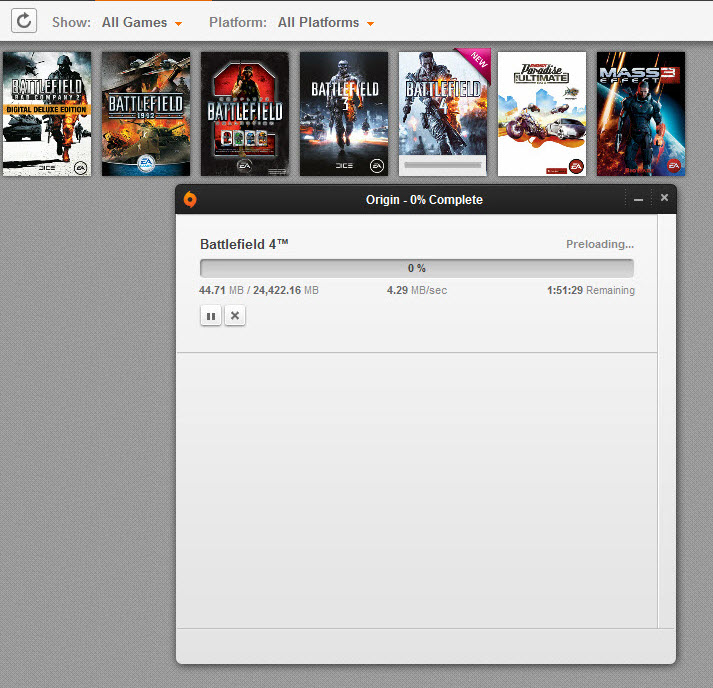
Task: Select Battlefield 1942 game cover
Action: point(146,114)
